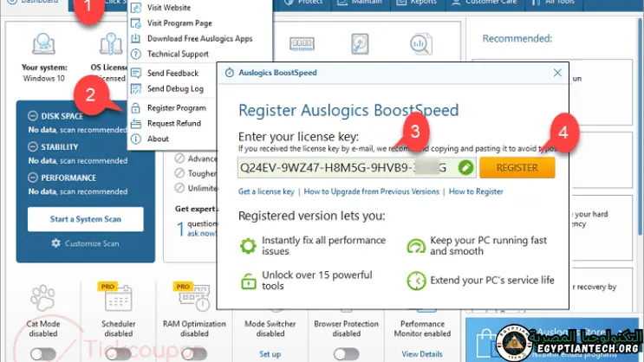Toggle RAM Optimization switch
Screen dimensions: 644x362
pos(194,354)
